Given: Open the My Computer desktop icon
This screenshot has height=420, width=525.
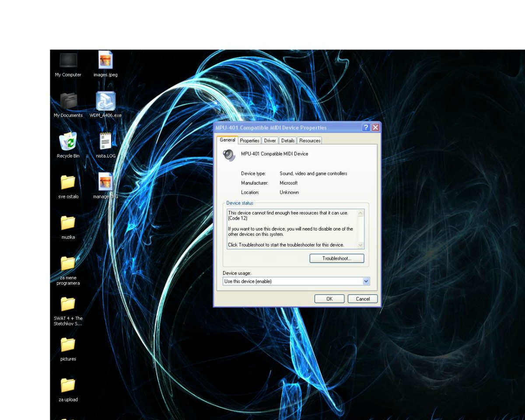Looking at the screenshot, I should pyautogui.click(x=68, y=61).
